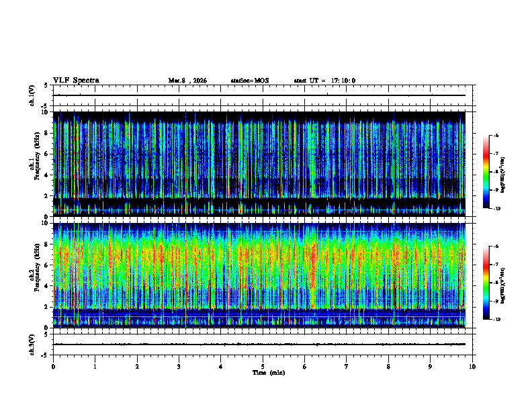Click the "Time (min)" axis label
The height and width of the screenshot is (411, 532).
coord(269,373)
